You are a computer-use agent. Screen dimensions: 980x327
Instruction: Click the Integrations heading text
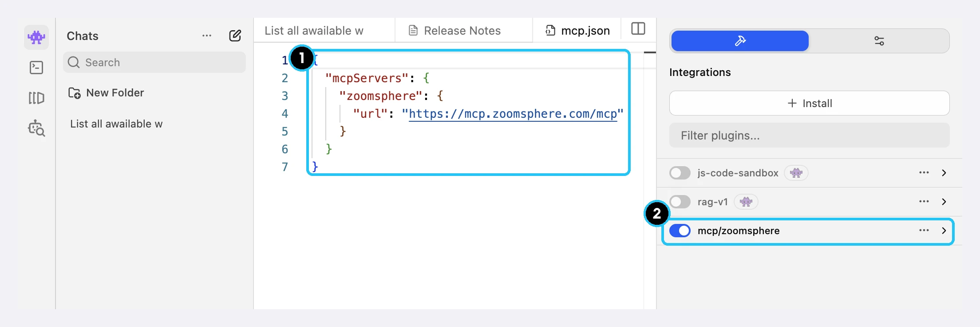[700, 72]
